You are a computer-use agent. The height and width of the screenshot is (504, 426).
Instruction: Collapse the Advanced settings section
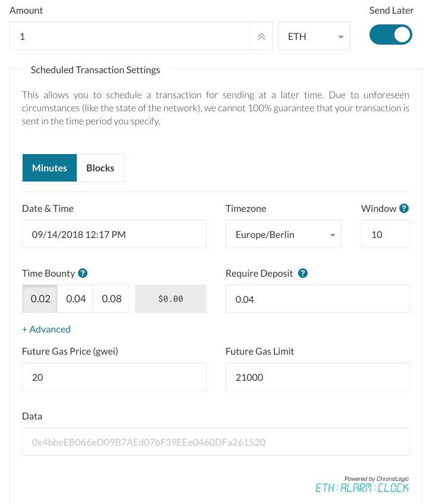[x=46, y=329]
